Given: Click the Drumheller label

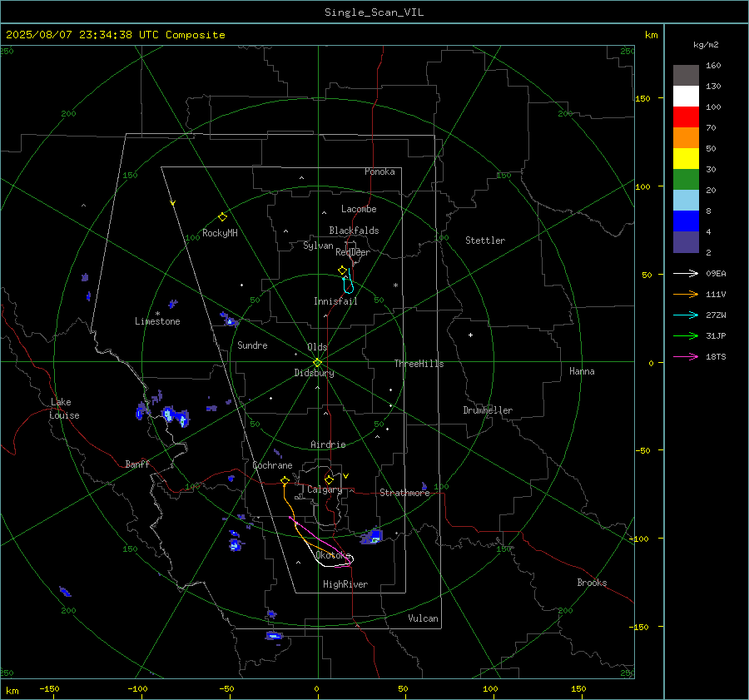Looking at the screenshot, I should [x=488, y=410].
